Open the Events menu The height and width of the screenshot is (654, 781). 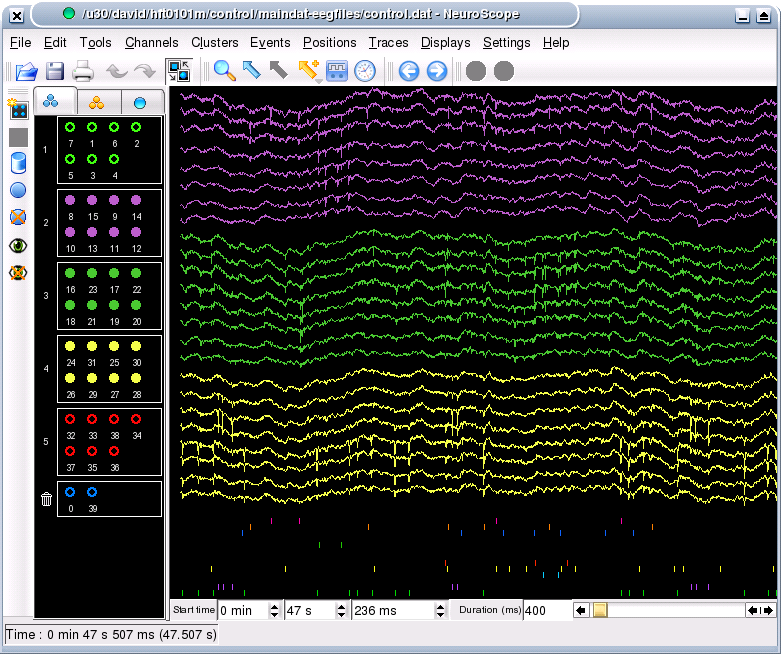tap(270, 43)
